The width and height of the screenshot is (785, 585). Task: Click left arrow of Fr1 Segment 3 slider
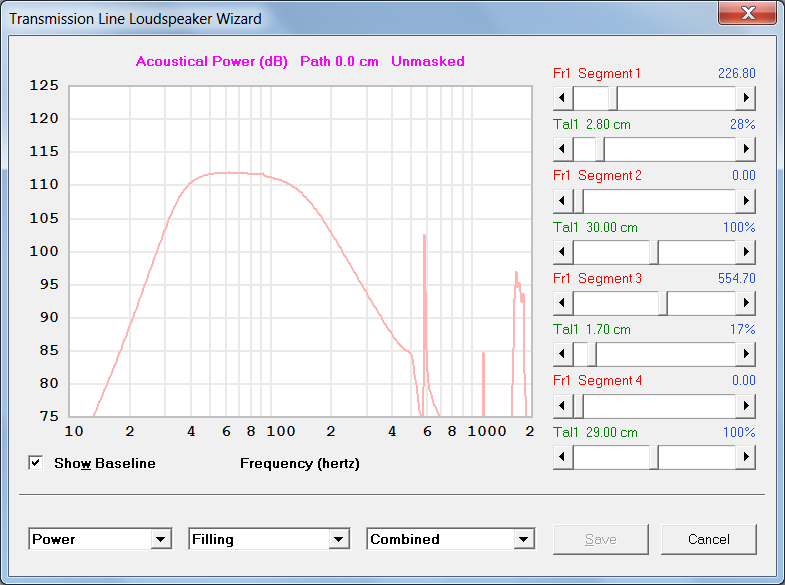563,303
